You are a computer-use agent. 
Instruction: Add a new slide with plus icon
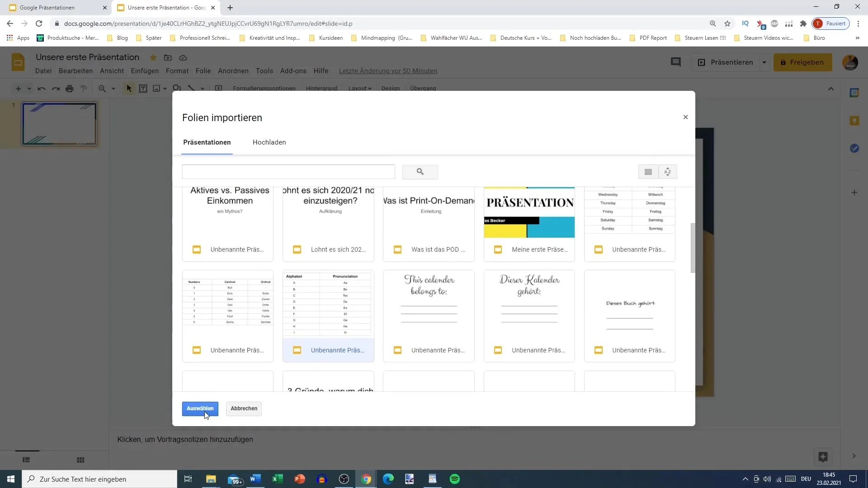[18, 89]
